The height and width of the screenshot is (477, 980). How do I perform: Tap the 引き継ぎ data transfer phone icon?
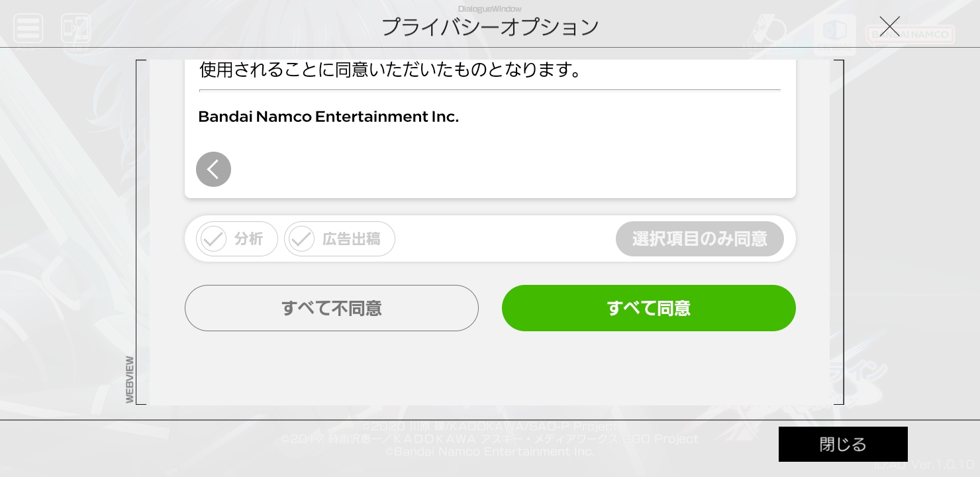[75, 28]
